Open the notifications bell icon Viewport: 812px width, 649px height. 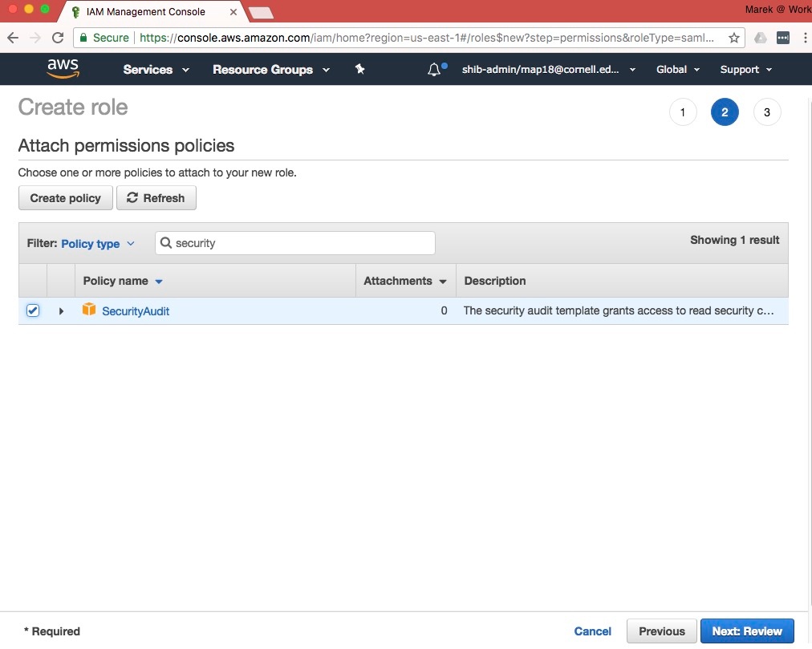[x=434, y=70]
